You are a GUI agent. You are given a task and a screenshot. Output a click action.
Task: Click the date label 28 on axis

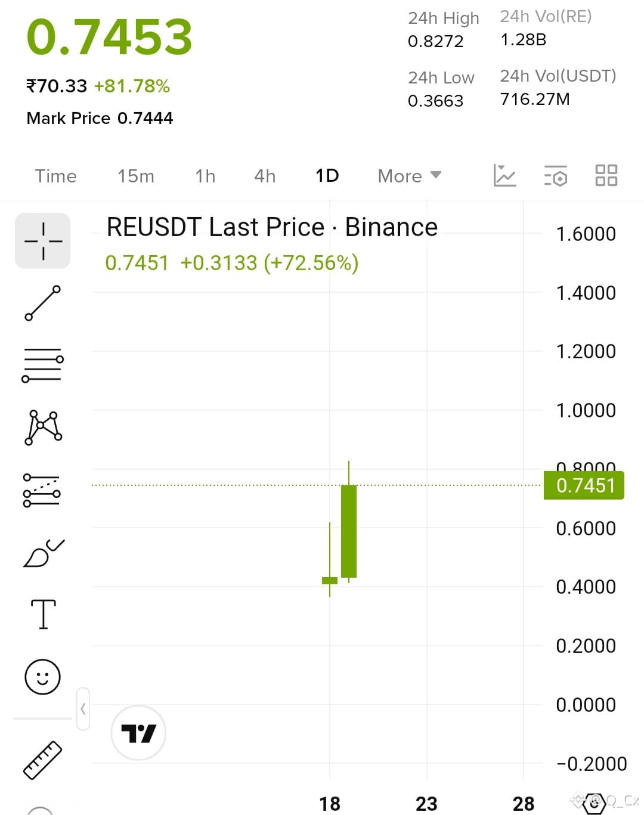(x=524, y=804)
